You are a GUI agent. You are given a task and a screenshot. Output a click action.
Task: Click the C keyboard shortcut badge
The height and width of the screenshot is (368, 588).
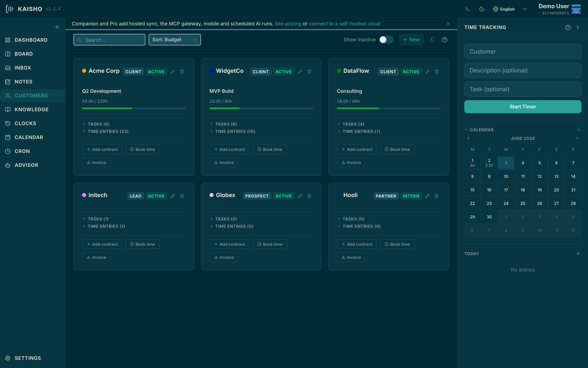(432, 40)
